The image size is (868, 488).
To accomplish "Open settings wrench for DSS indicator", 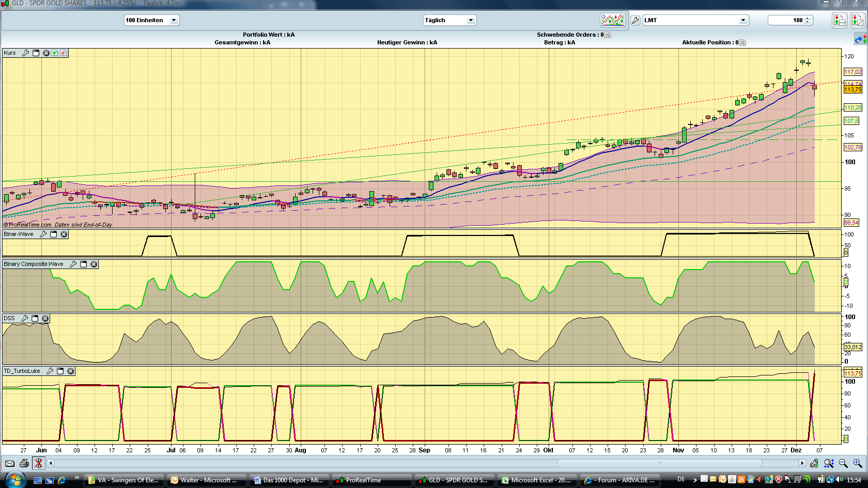I will tap(24, 318).
